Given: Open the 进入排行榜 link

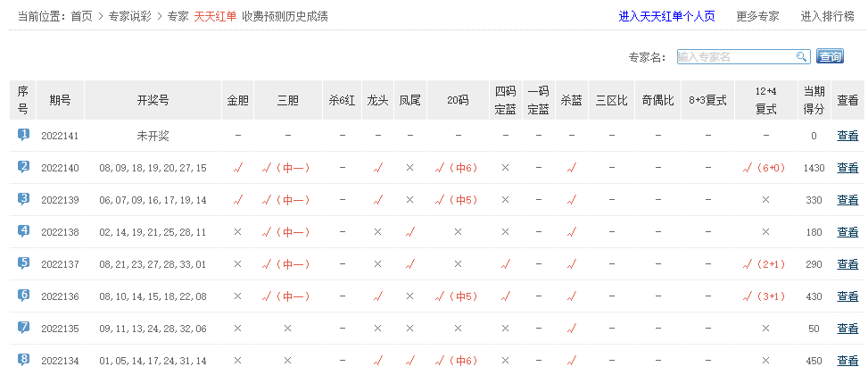Looking at the screenshot, I should pyautogui.click(x=829, y=16).
